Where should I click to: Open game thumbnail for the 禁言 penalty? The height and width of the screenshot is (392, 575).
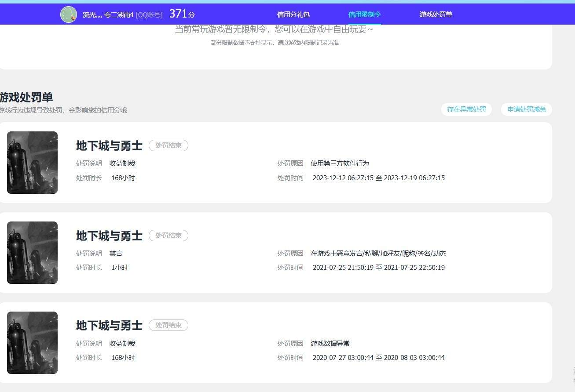(32, 253)
